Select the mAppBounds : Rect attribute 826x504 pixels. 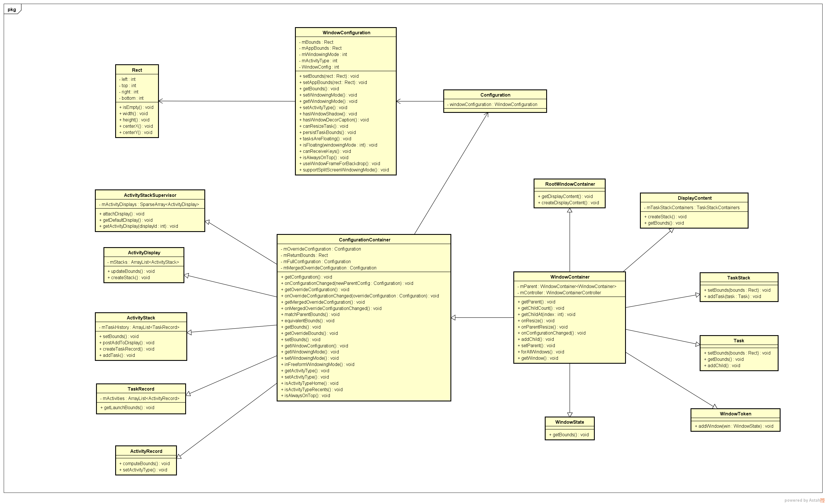click(x=320, y=48)
